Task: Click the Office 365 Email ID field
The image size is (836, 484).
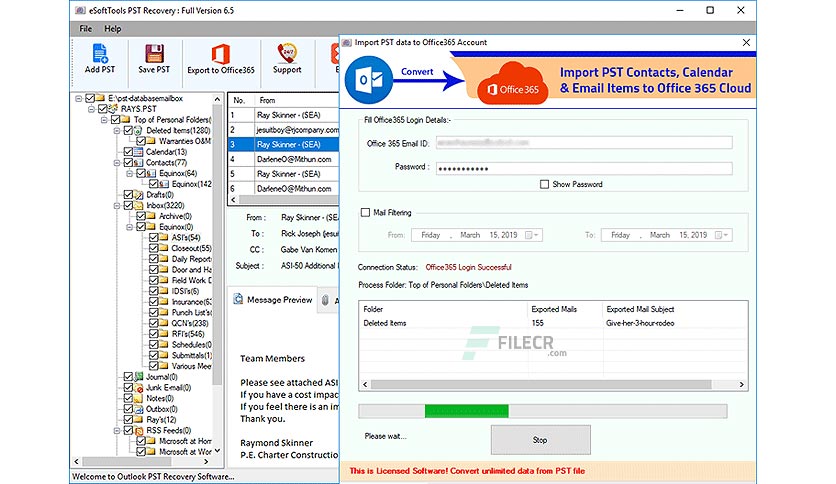Action: click(x=584, y=142)
